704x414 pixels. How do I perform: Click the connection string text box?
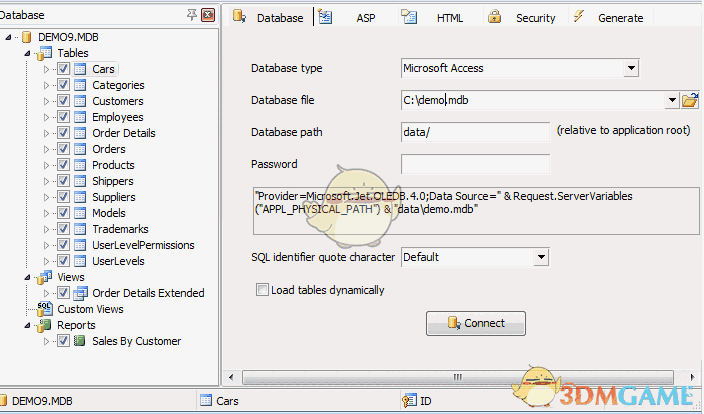click(x=476, y=211)
